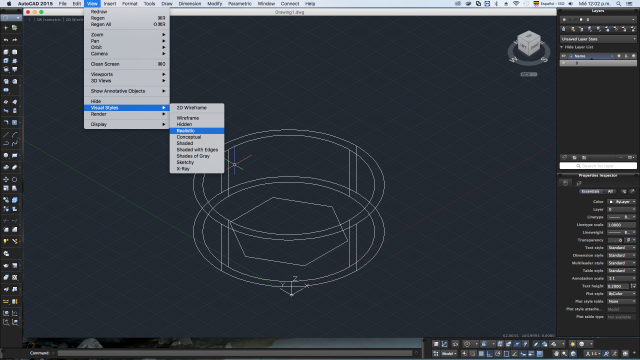Open the Dimension style dropdown
This screenshot has width=640, height=360.
[622, 256]
